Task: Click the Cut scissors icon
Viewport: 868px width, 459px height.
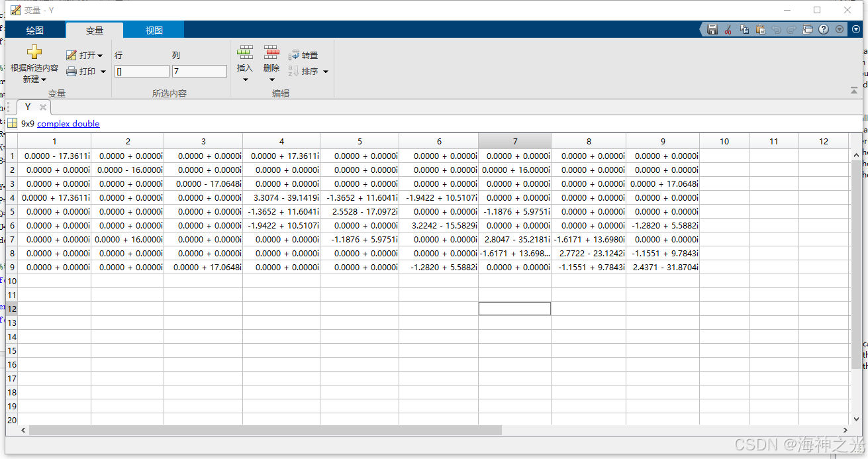Action: click(x=728, y=29)
